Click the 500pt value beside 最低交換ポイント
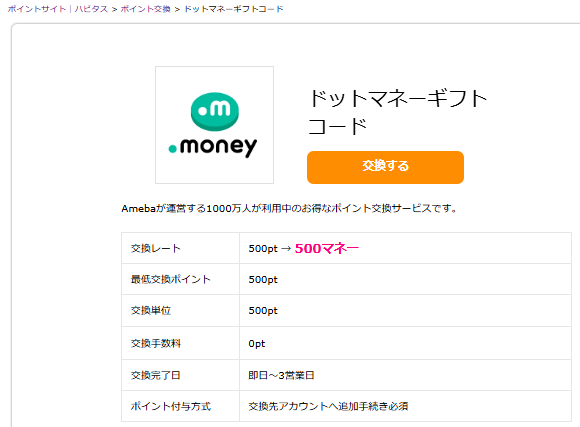Viewport: 580px width, 427px height. tap(263, 280)
